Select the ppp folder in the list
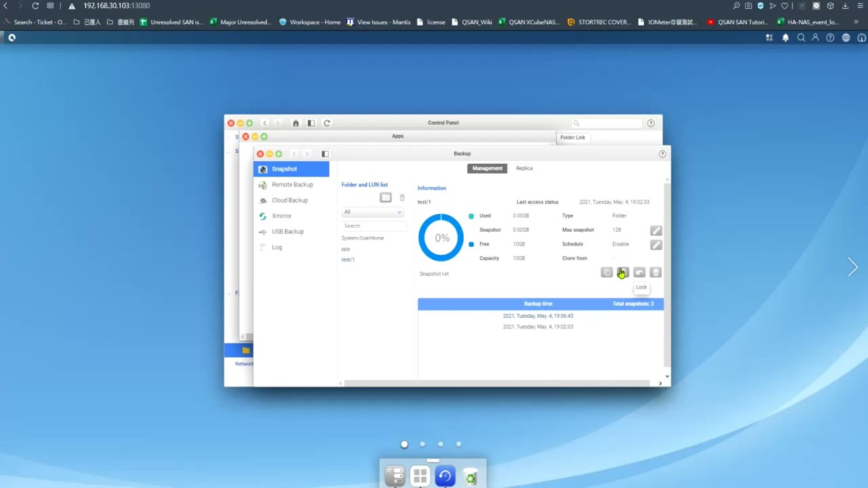Screen dimensions: 868x488 click(x=346, y=249)
